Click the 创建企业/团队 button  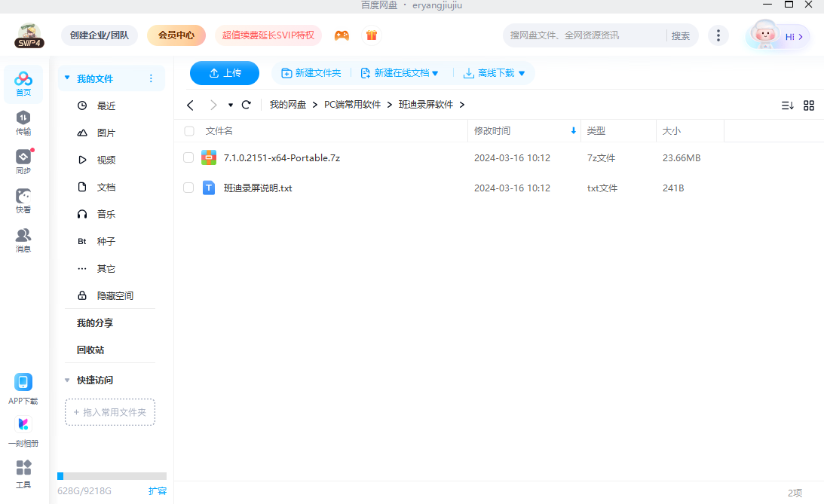point(100,35)
